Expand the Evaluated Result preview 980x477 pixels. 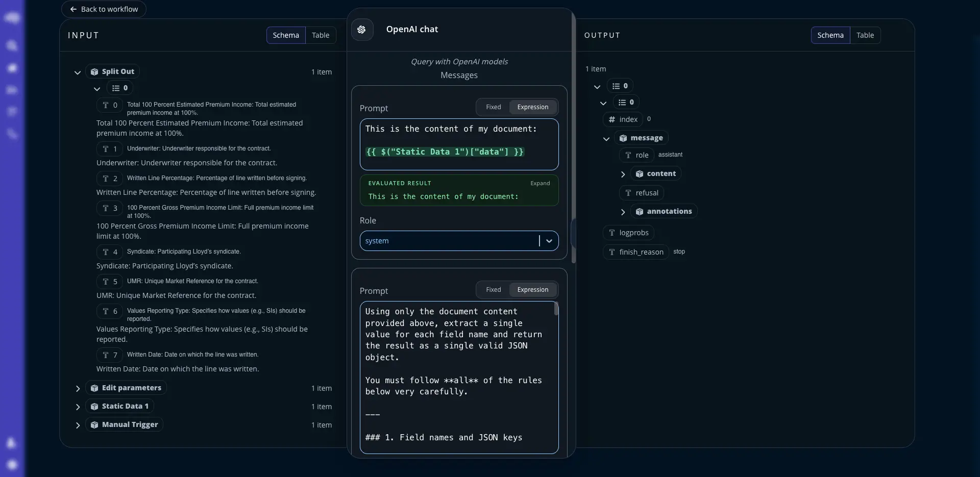(x=540, y=183)
